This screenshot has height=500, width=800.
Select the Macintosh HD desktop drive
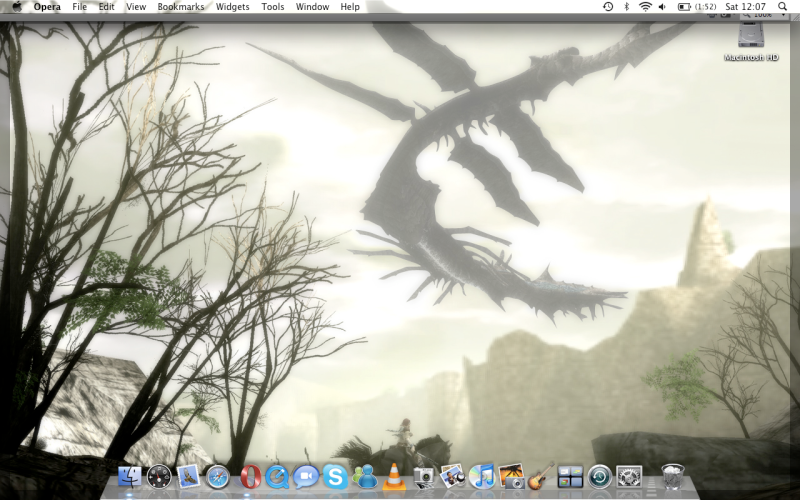tap(751, 43)
